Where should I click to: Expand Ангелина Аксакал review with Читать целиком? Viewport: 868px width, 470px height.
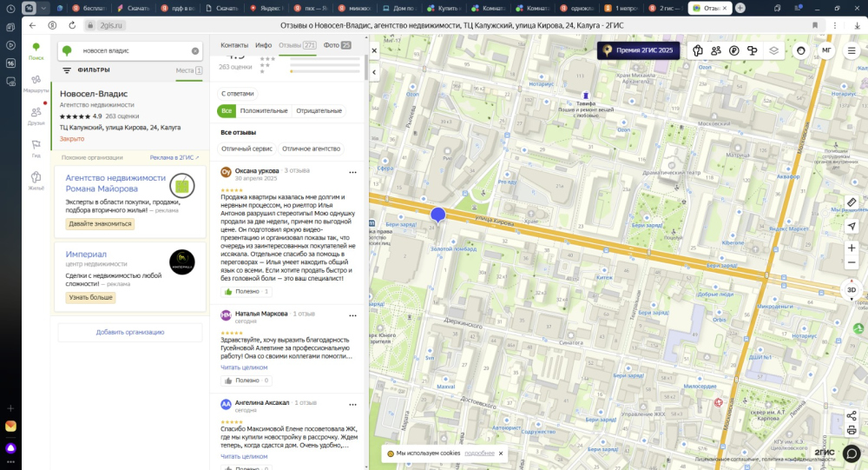click(x=244, y=457)
